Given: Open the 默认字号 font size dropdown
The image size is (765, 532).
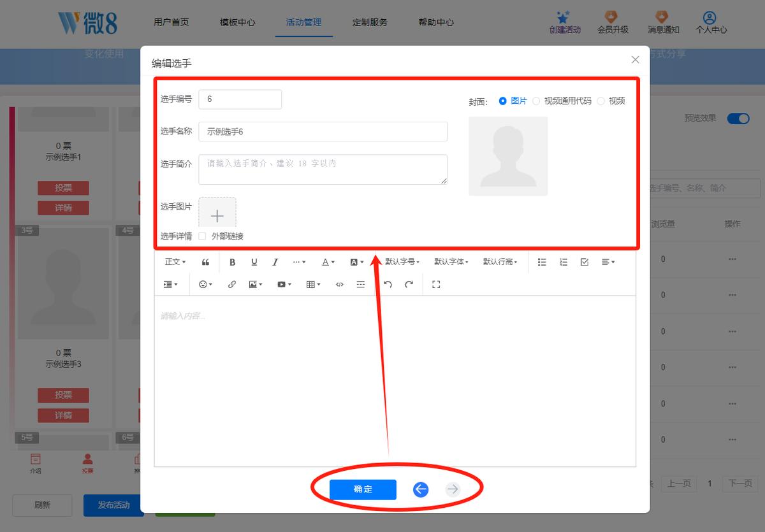Looking at the screenshot, I should (402, 262).
